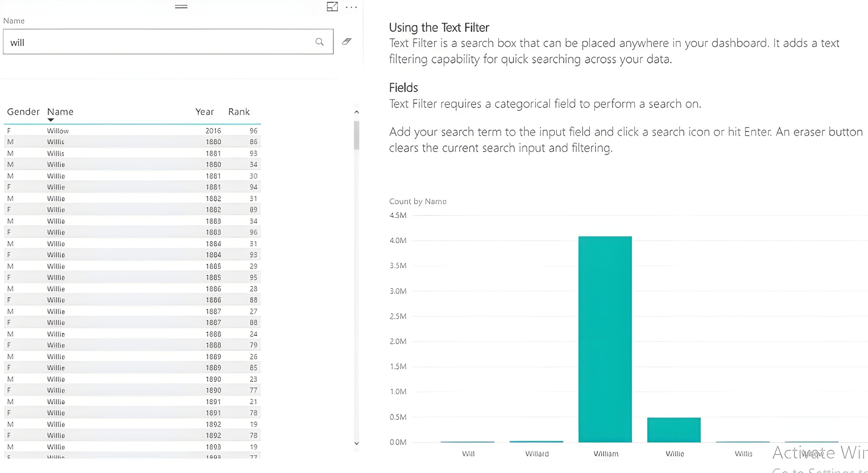This screenshot has height=473, width=868.
Task: Click the 4.5M axis value
Action: pos(398,215)
